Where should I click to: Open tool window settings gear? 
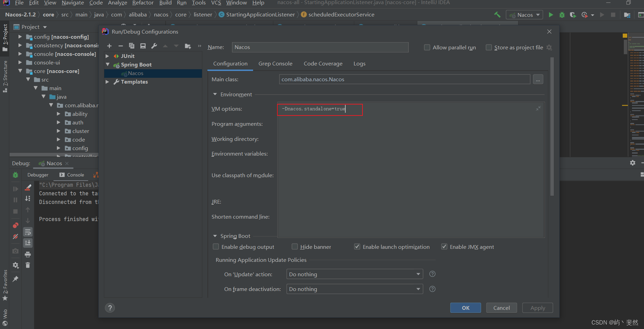pos(633,163)
